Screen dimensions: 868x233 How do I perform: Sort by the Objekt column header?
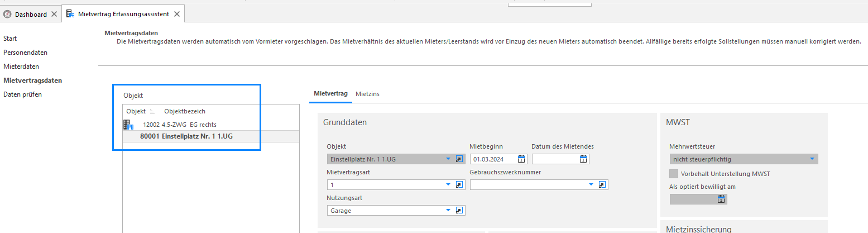click(x=136, y=111)
